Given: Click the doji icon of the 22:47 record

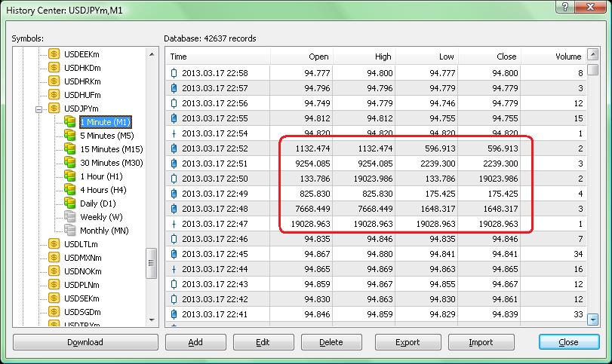Looking at the screenshot, I should [x=174, y=224].
